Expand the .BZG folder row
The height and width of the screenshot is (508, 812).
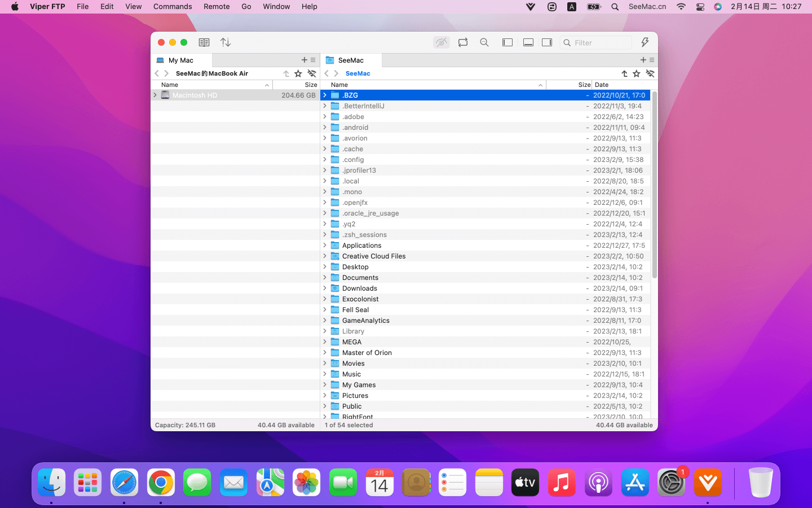point(325,95)
